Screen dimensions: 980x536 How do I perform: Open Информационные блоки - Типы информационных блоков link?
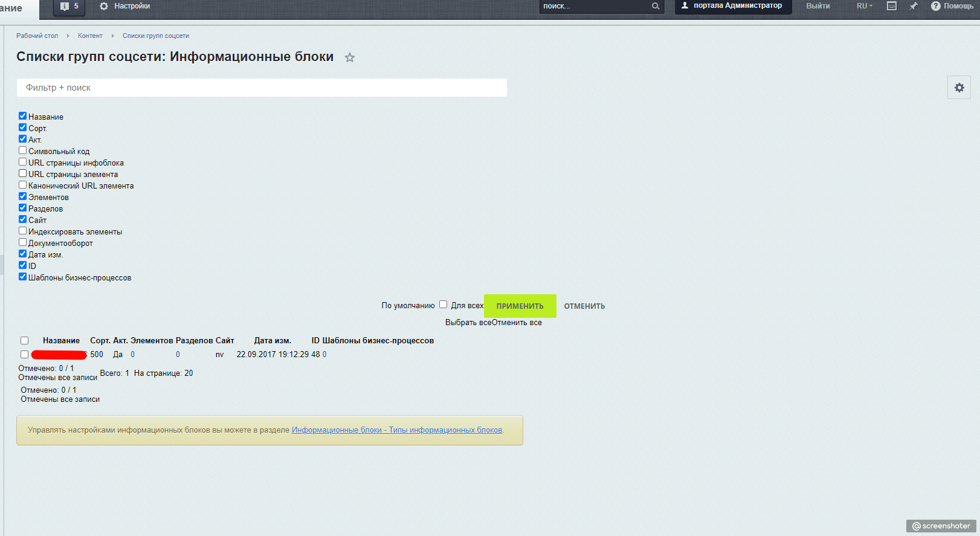pyautogui.click(x=397, y=430)
